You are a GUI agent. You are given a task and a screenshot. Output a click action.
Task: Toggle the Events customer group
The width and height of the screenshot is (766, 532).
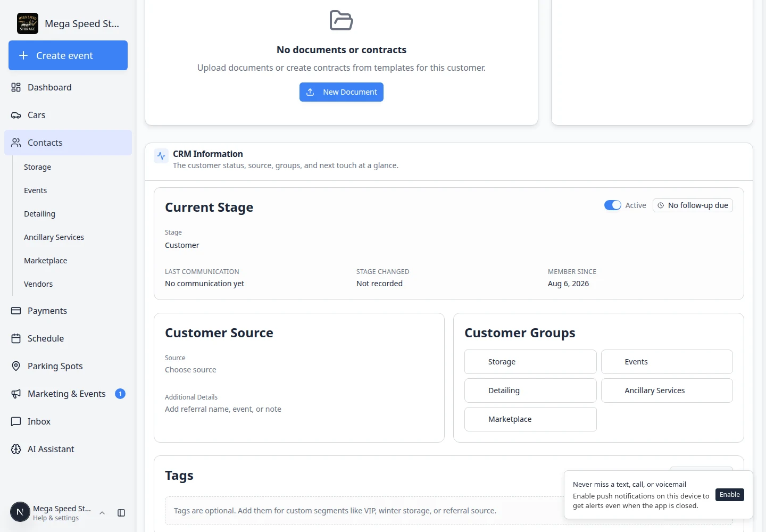click(x=667, y=362)
